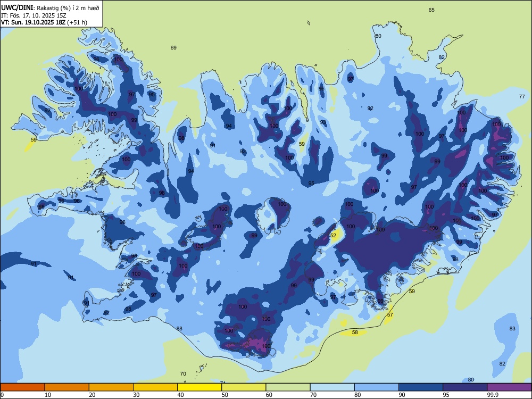Click the dark orange 0–10 legend swatch
This screenshot has height=399, width=532.
(22, 387)
